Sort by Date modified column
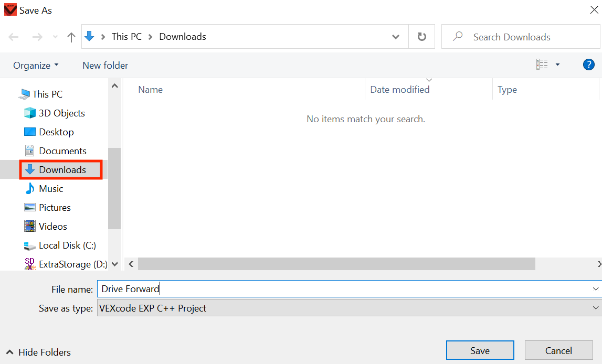The image size is (602, 364). pos(400,90)
